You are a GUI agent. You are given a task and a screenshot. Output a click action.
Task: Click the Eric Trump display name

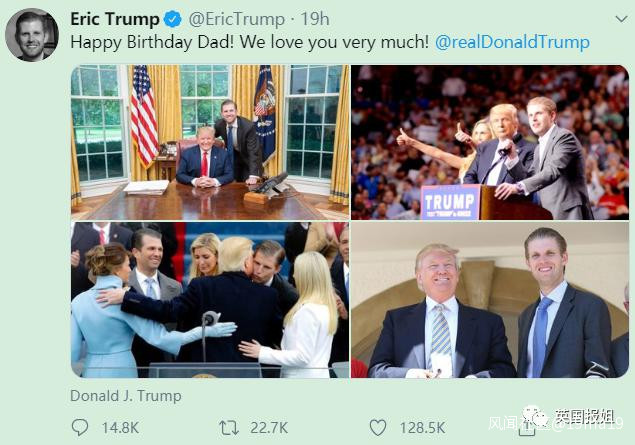115,19
